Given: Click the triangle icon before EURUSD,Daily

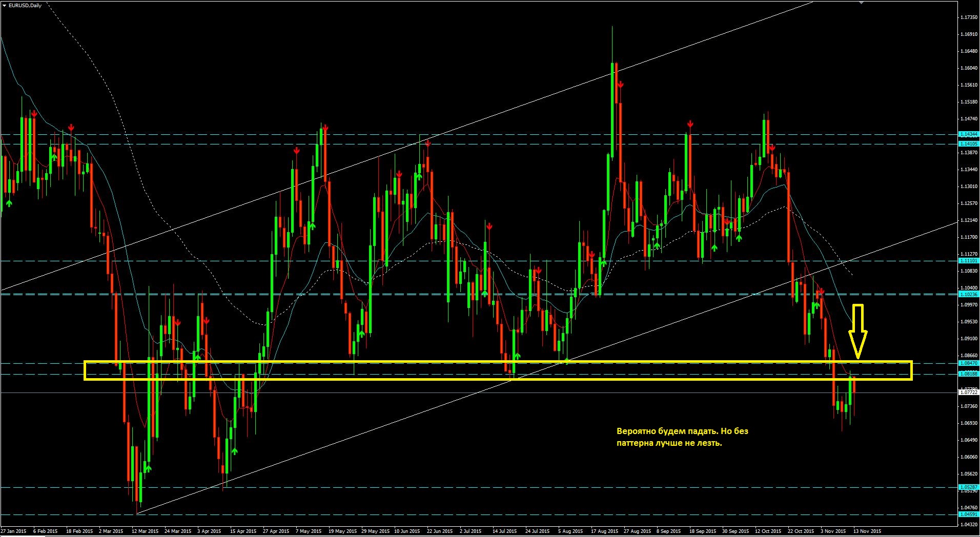Looking at the screenshot, I should (x=5, y=5).
